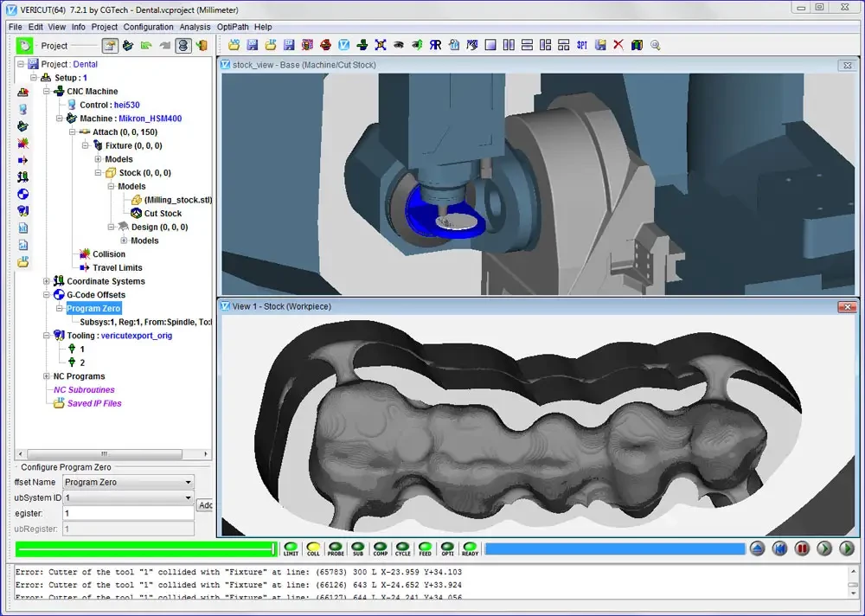Click the Reset Model rewind button

[x=779, y=549]
